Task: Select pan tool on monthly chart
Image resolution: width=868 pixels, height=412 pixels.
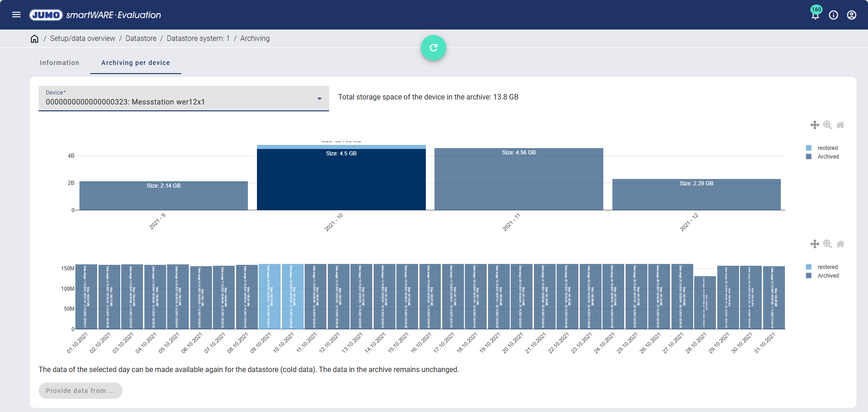Action: pyautogui.click(x=815, y=125)
